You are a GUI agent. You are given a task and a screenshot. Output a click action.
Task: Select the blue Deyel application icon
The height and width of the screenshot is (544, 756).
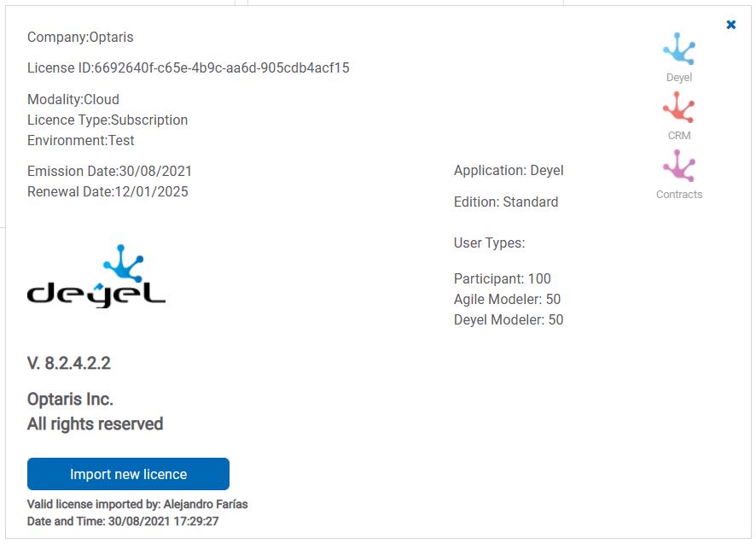pyautogui.click(x=679, y=50)
